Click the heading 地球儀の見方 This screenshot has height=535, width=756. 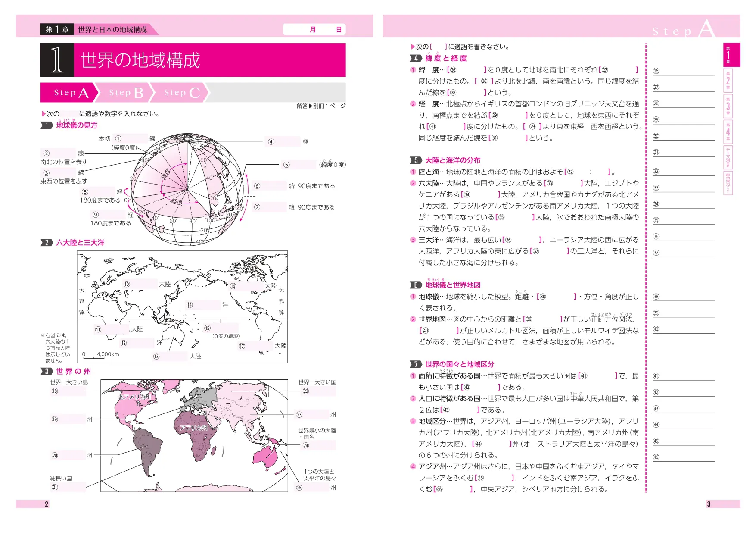[77, 125]
